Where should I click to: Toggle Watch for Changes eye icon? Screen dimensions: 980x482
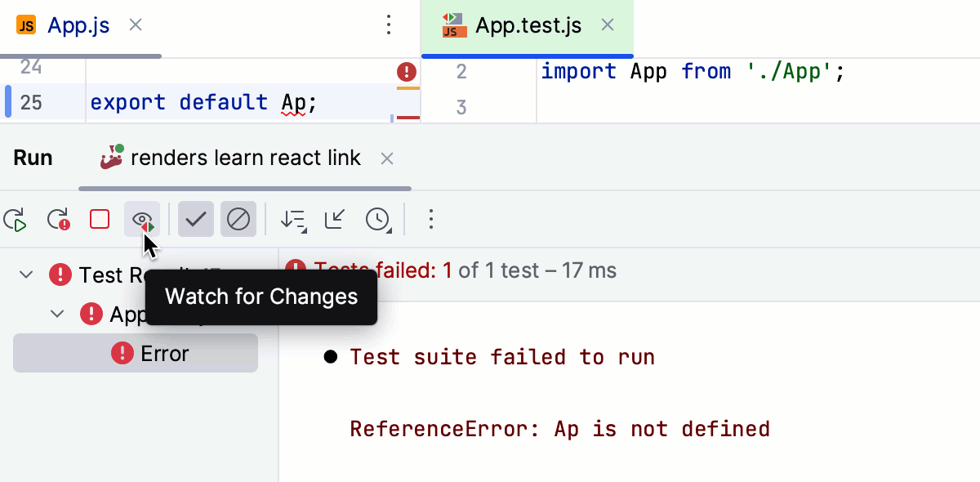(142, 220)
